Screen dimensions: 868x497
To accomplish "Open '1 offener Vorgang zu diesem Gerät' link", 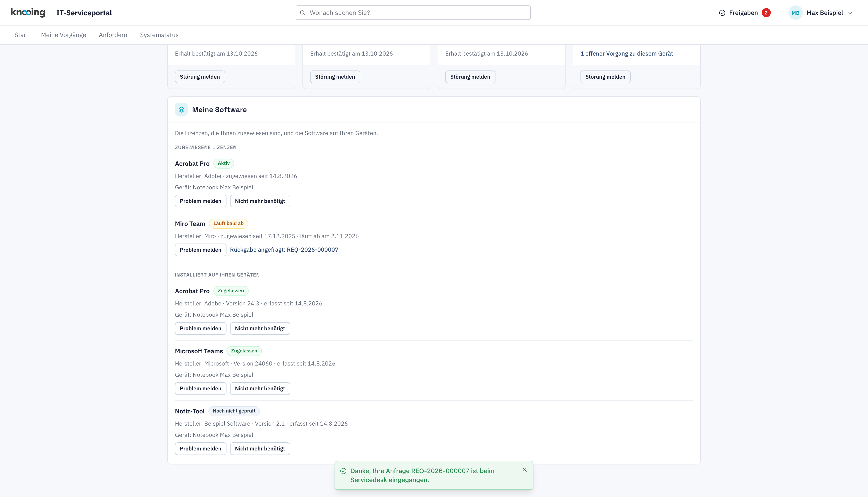I will pos(626,54).
